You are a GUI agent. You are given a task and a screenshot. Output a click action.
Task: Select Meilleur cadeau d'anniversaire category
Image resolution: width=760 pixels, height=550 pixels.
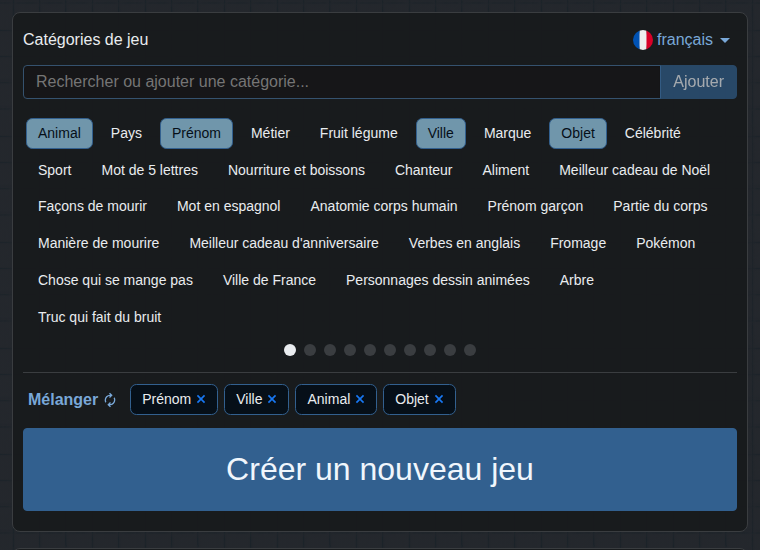(x=284, y=243)
